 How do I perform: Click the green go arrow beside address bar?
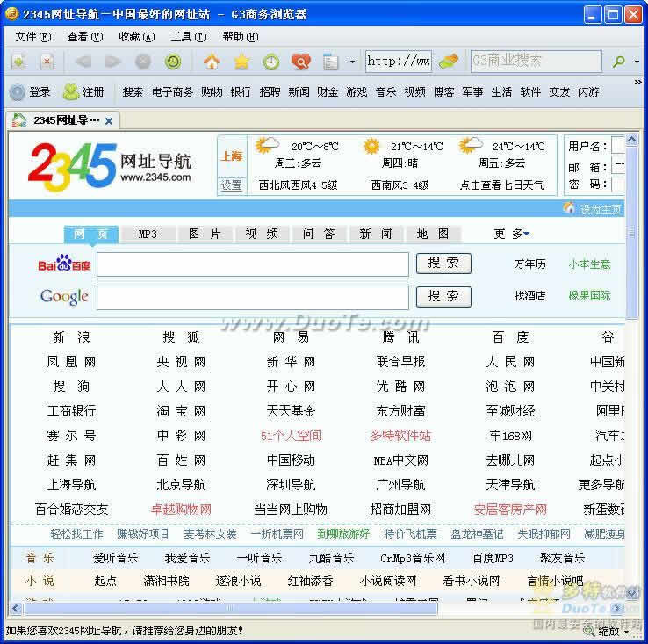click(449, 62)
